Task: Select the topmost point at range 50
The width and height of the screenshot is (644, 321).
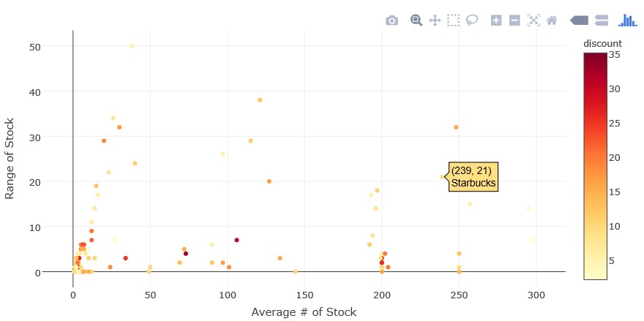Action: coord(132,46)
